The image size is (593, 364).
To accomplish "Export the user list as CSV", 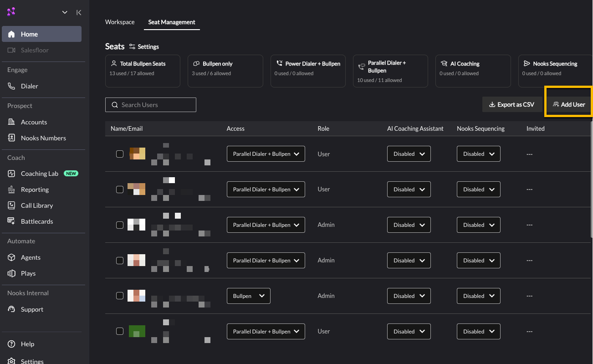I will click(511, 105).
